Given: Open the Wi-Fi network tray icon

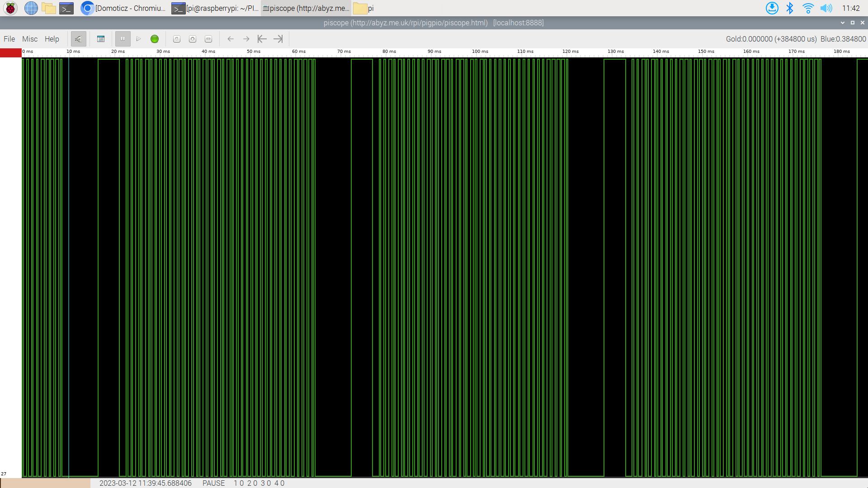Looking at the screenshot, I should pyautogui.click(x=808, y=8).
